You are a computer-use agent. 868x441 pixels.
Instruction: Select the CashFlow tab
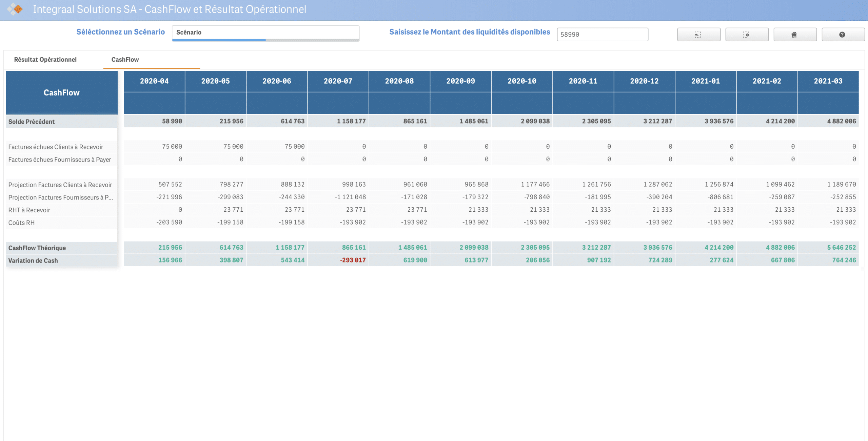click(x=125, y=60)
